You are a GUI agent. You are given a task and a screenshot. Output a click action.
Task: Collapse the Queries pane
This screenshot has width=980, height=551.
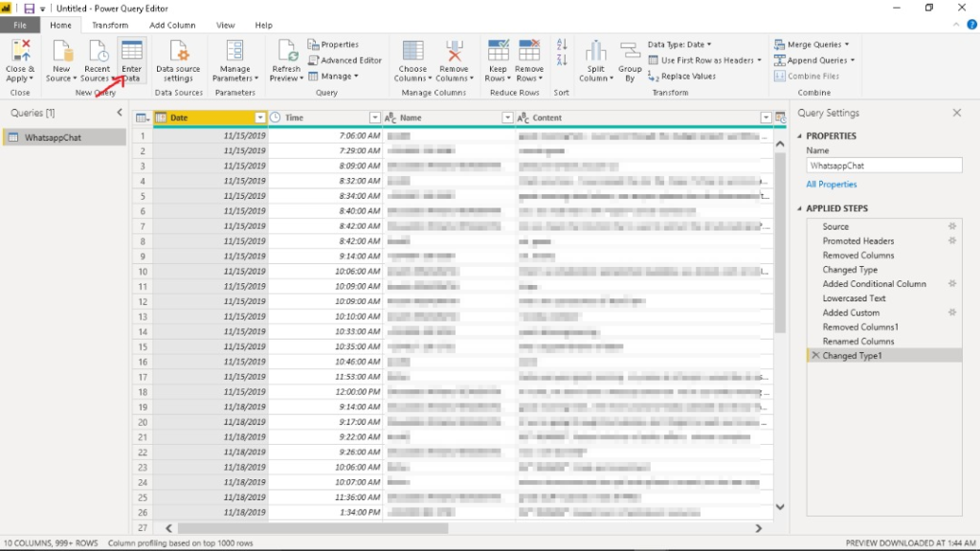(x=120, y=113)
